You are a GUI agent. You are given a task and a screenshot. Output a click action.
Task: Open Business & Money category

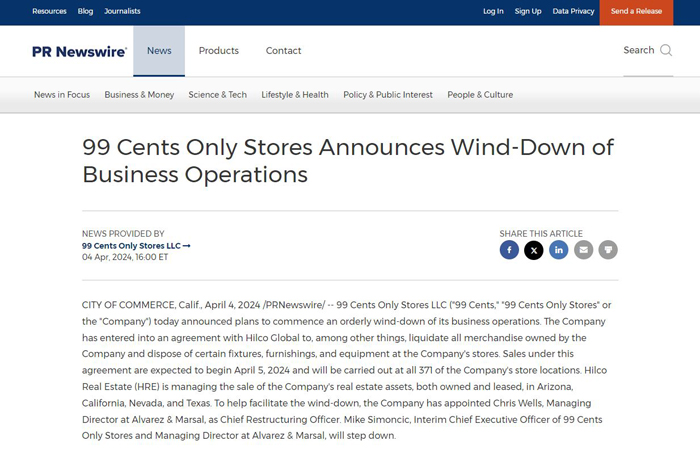[x=139, y=95]
